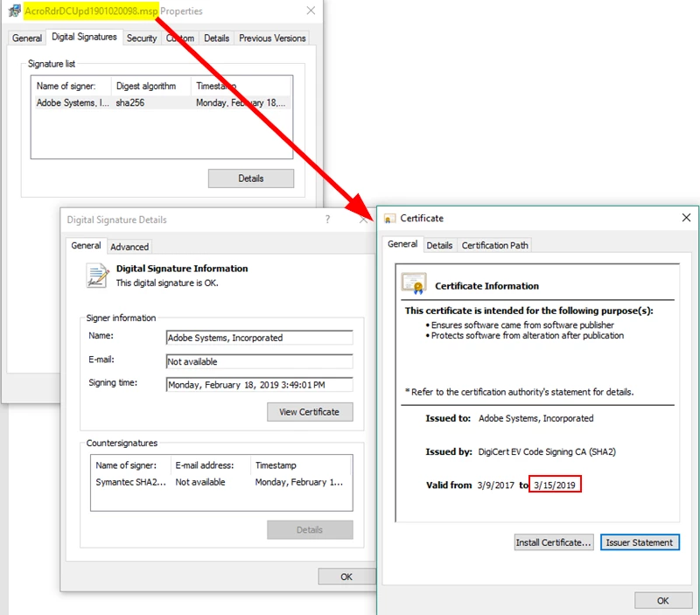Open Previous Versions tab in Properties

(x=272, y=38)
